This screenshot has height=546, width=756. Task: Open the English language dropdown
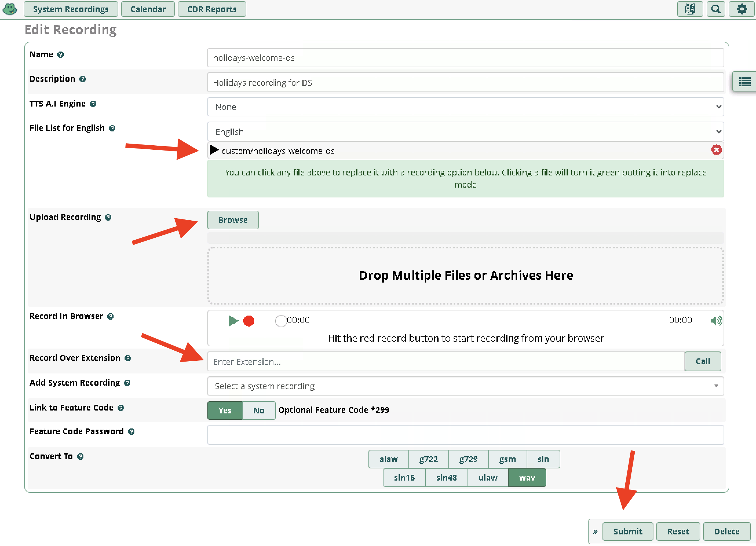tap(466, 132)
